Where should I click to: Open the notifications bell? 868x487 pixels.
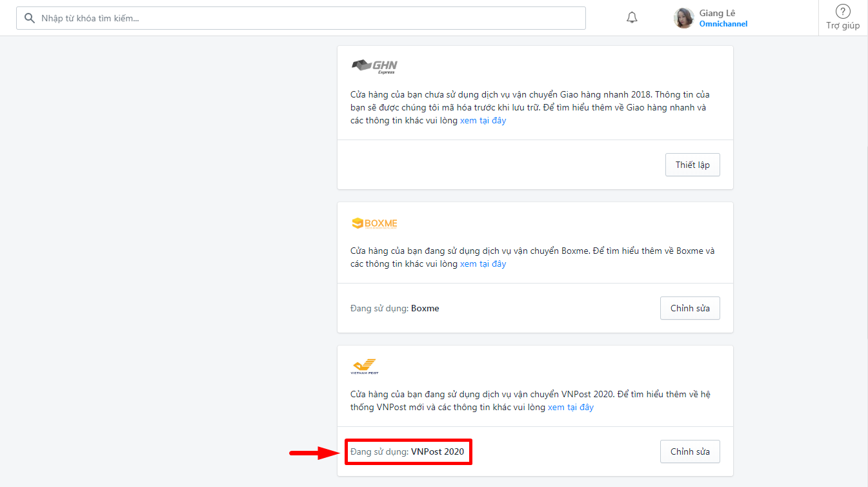[x=632, y=18]
